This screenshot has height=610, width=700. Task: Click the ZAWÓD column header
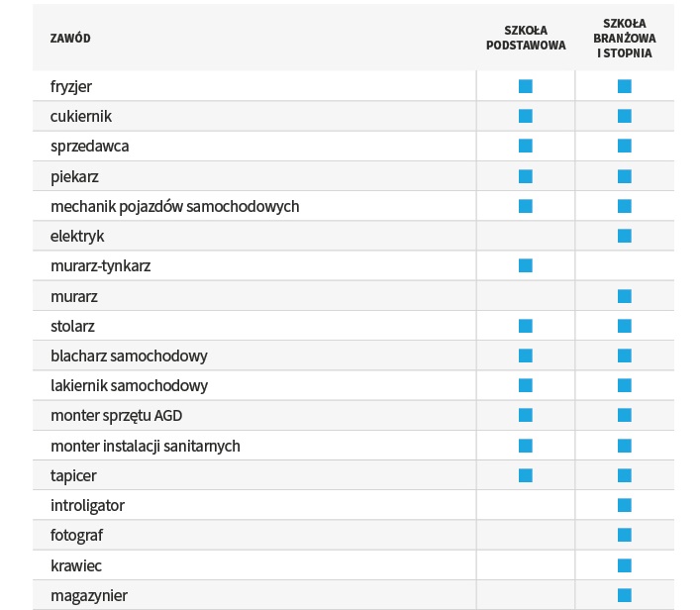coord(70,38)
